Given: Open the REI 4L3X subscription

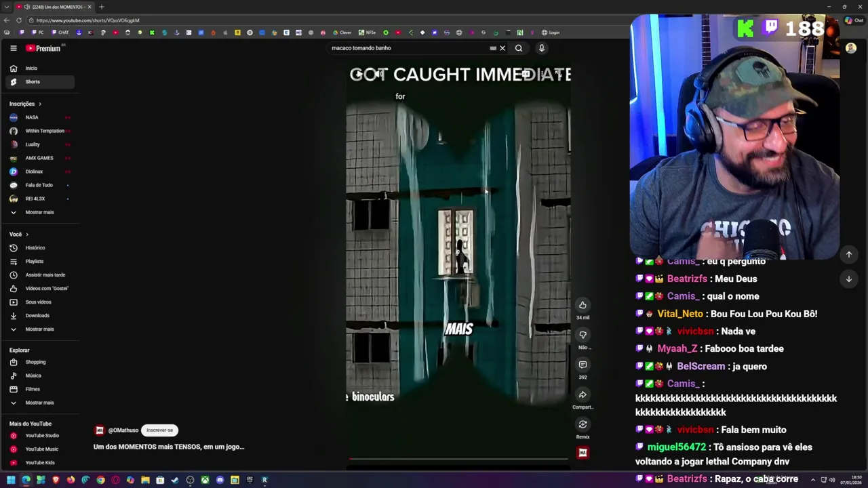Looking at the screenshot, I should coord(39,199).
